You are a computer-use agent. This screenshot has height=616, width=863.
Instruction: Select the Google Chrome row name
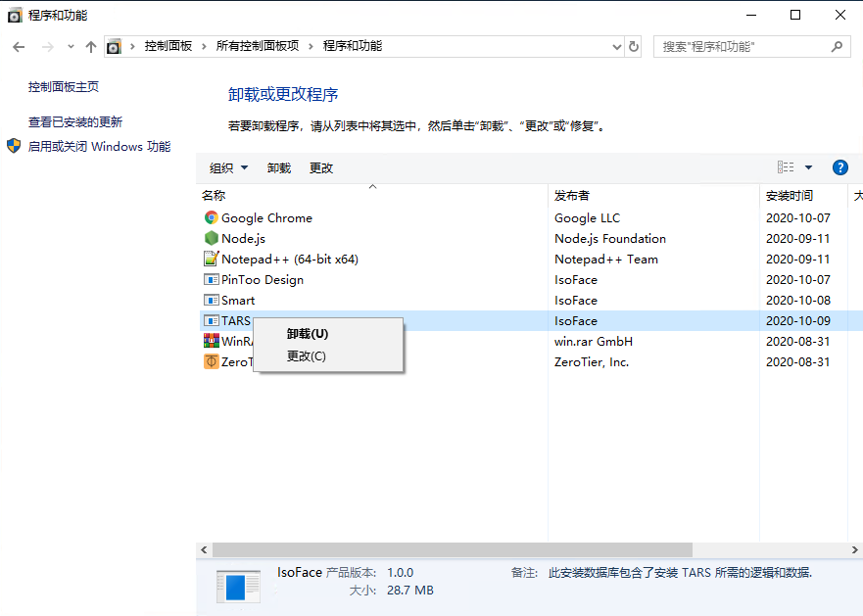[267, 218]
